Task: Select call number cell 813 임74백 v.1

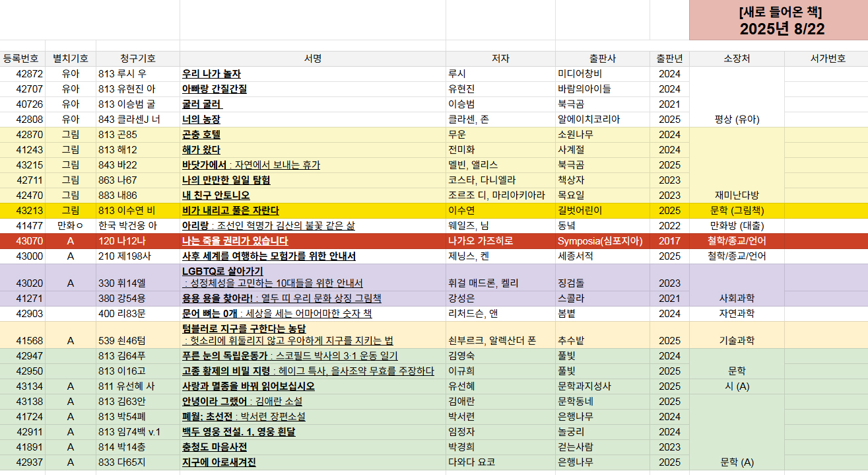Action: tap(138, 432)
